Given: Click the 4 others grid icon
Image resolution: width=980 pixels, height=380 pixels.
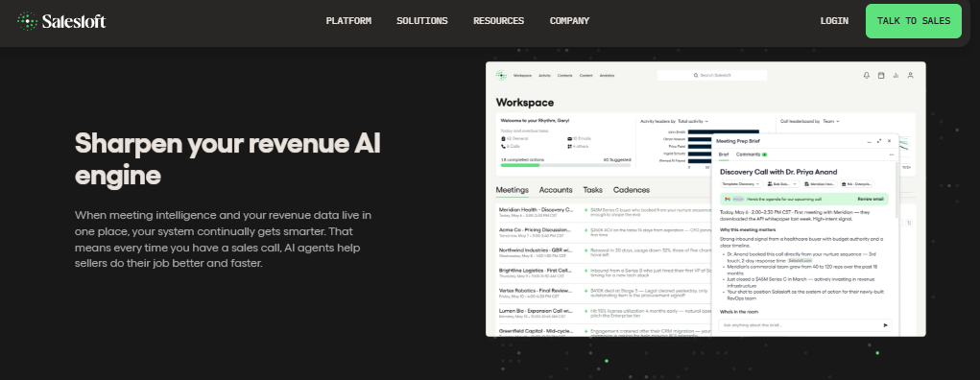Looking at the screenshot, I should (x=569, y=146).
